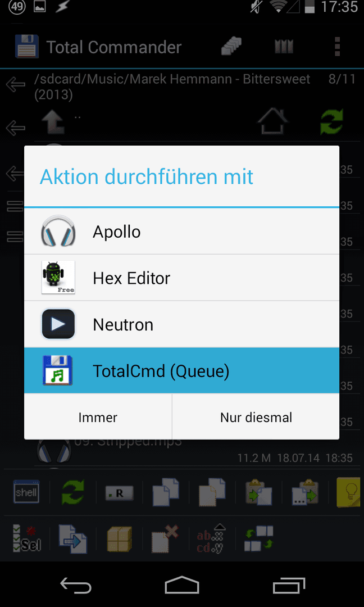This screenshot has height=607, width=364.
Task: Tap the Android back navigation button
Action: tap(76, 585)
